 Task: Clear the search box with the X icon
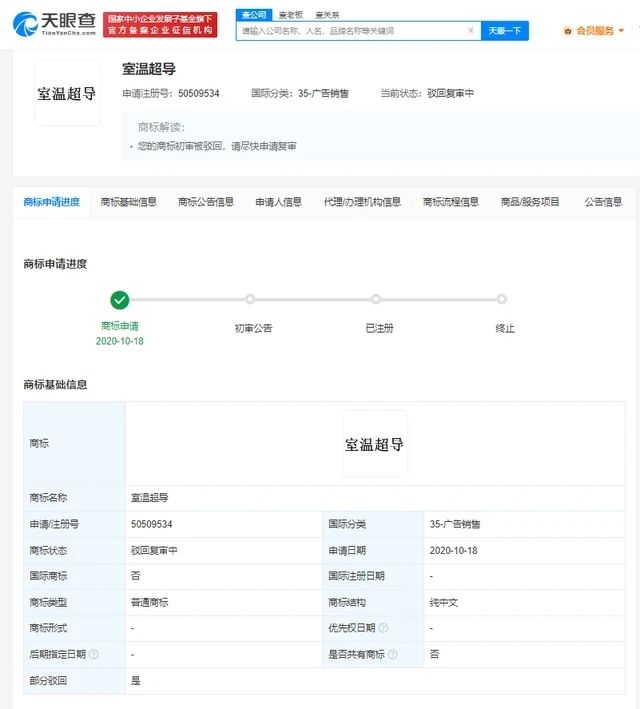point(471,30)
